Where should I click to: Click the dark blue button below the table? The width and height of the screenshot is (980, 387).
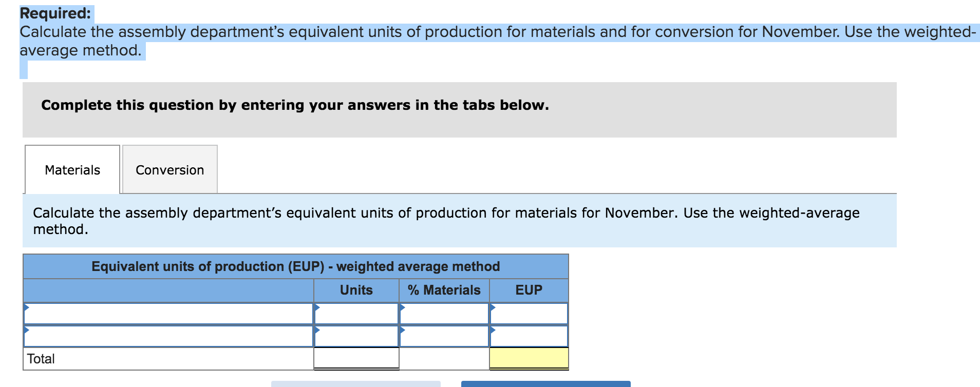coord(547,384)
